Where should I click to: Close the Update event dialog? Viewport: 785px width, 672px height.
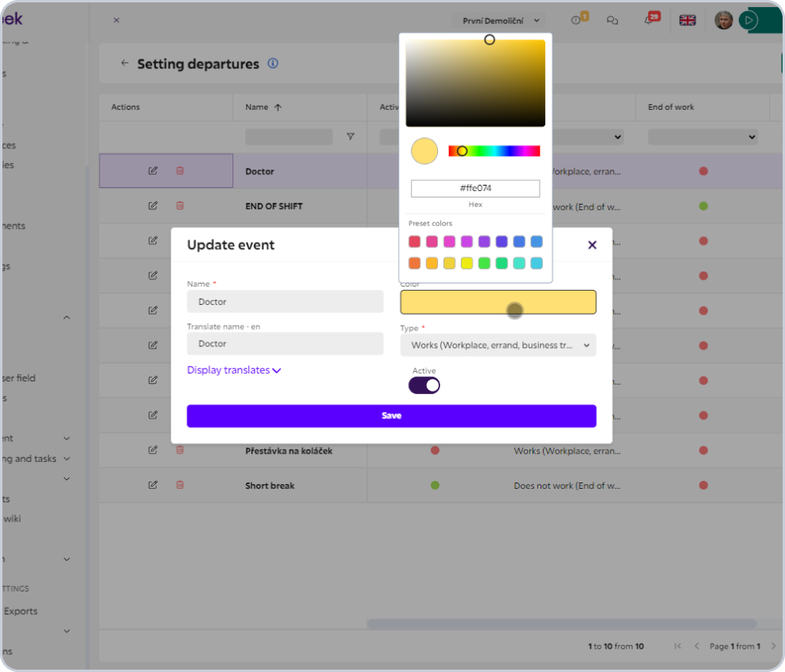tap(592, 245)
